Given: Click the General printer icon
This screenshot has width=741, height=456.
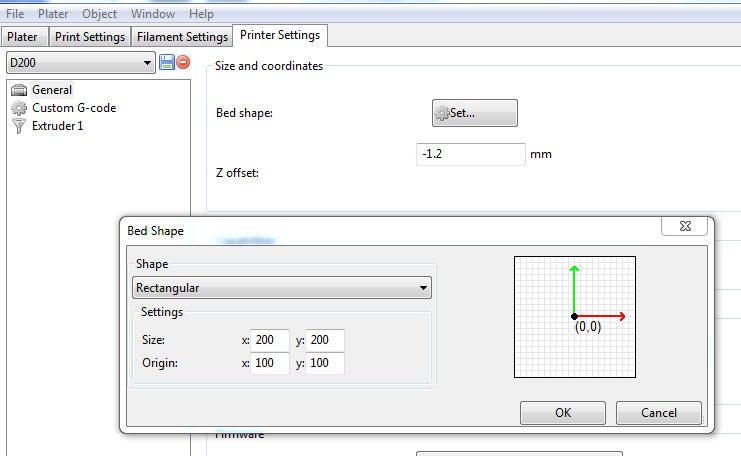Looking at the screenshot, I should coord(19,90).
